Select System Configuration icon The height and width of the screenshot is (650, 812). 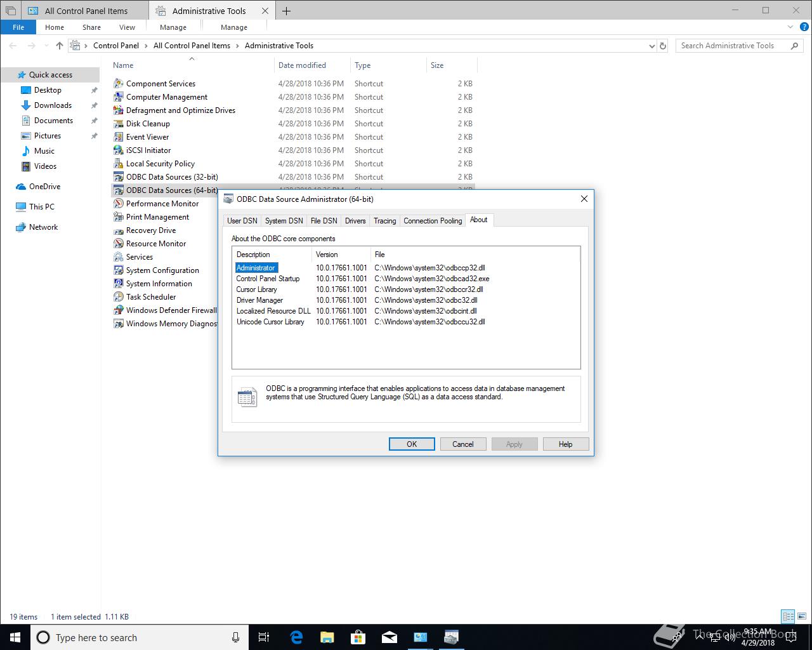point(118,270)
